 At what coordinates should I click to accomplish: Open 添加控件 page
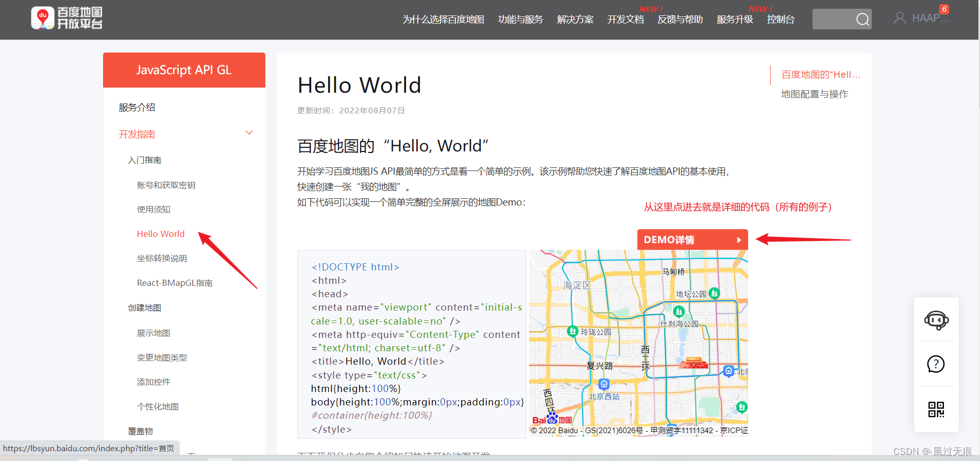(154, 382)
